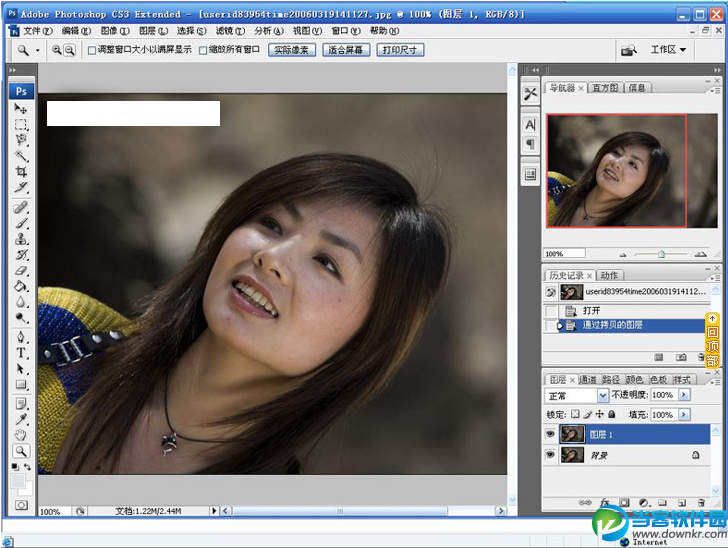Select the Move tool

(21, 108)
